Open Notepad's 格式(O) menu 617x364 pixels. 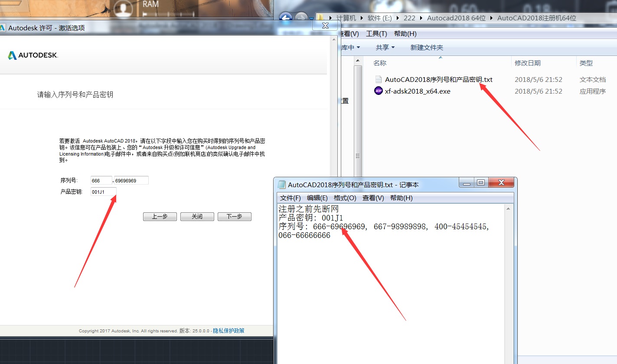point(345,198)
